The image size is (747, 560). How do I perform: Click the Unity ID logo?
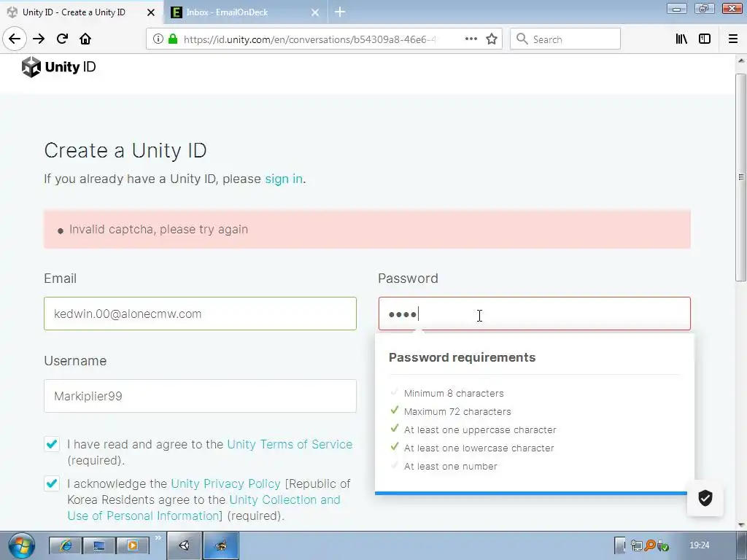[58, 66]
